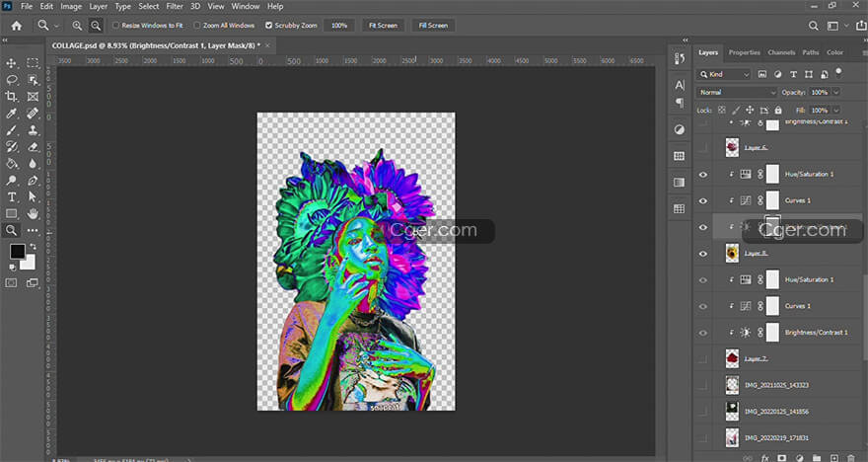This screenshot has height=462, width=868.
Task: Open the Window menu
Action: pos(246,7)
